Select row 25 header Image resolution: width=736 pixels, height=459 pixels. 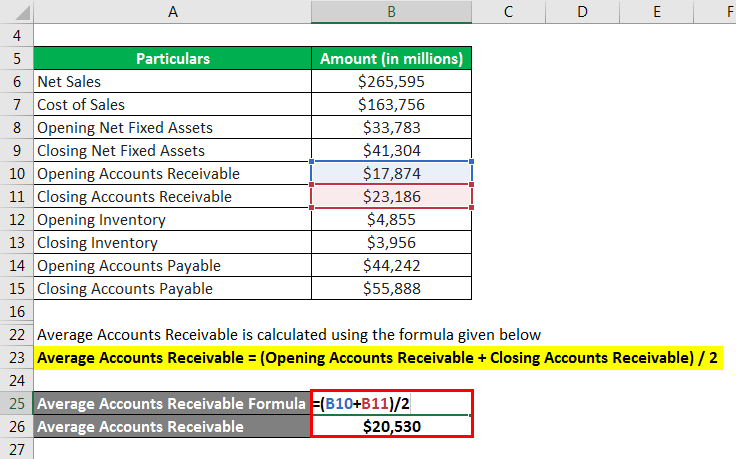[x=17, y=403]
